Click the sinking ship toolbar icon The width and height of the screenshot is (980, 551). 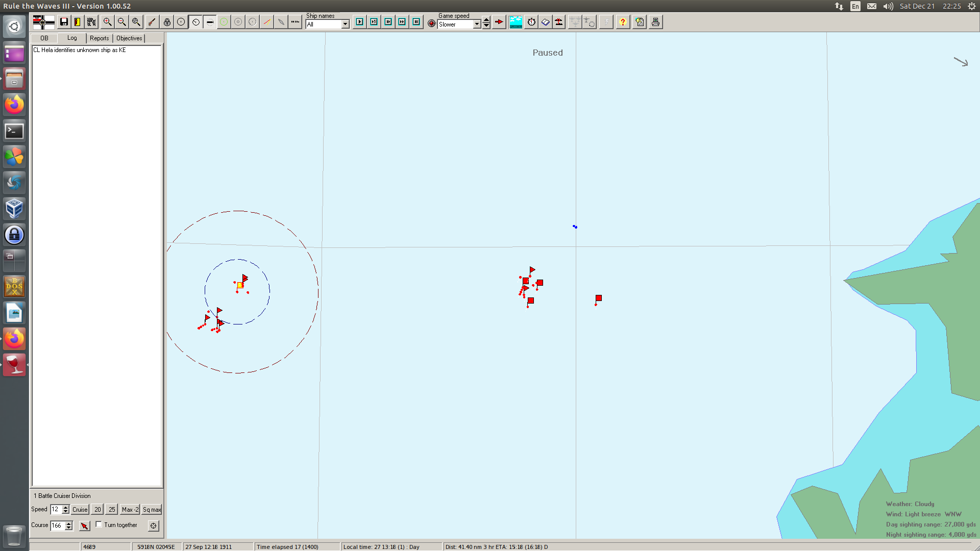coord(559,22)
